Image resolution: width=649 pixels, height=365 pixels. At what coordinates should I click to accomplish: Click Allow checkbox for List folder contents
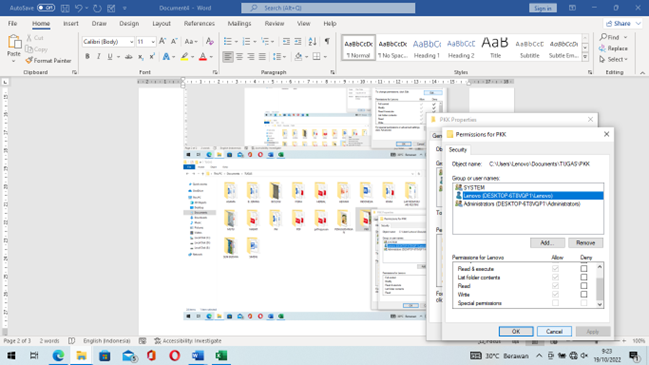coord(555,277)
